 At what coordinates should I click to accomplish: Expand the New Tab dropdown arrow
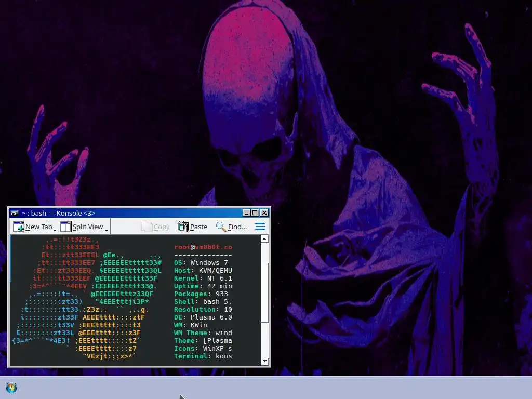[x=55, y=230]
